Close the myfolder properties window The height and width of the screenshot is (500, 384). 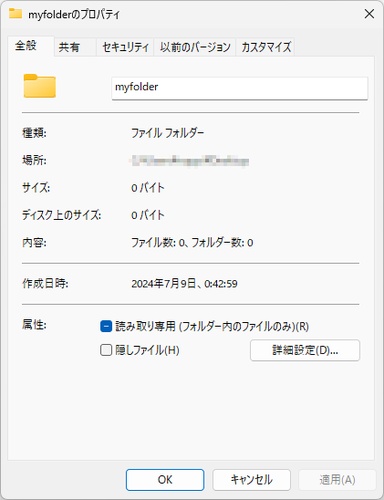(369, 14)
